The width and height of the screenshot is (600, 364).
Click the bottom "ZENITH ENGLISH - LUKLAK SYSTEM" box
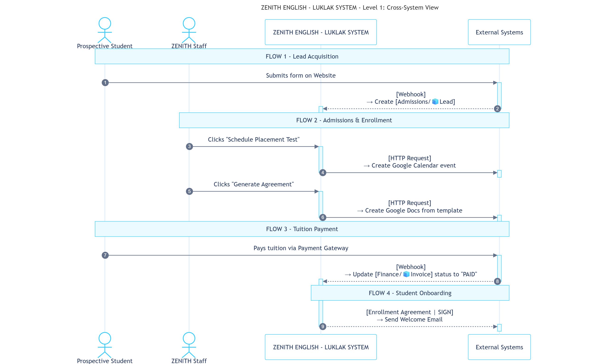(321, 347)
